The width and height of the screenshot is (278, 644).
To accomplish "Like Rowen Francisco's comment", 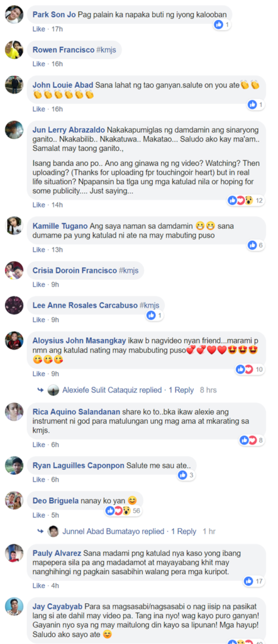I will click(x=38, y=64).
